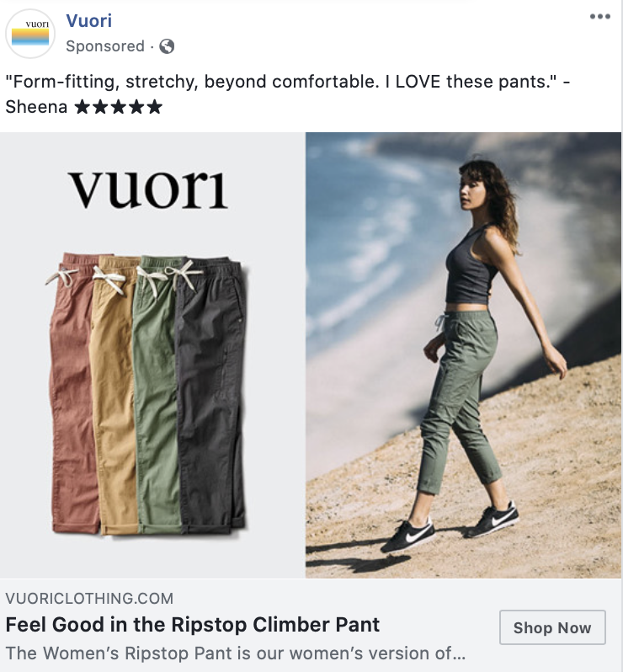This screenshot has height=672, width=623.
Task: Click the Sponsored label
Action: 105,46
